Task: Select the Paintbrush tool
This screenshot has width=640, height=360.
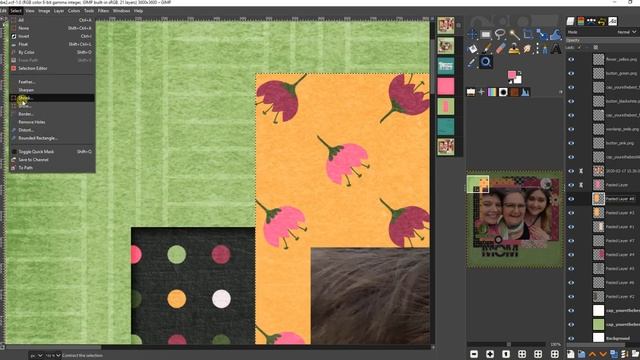Action: point(486,49)
